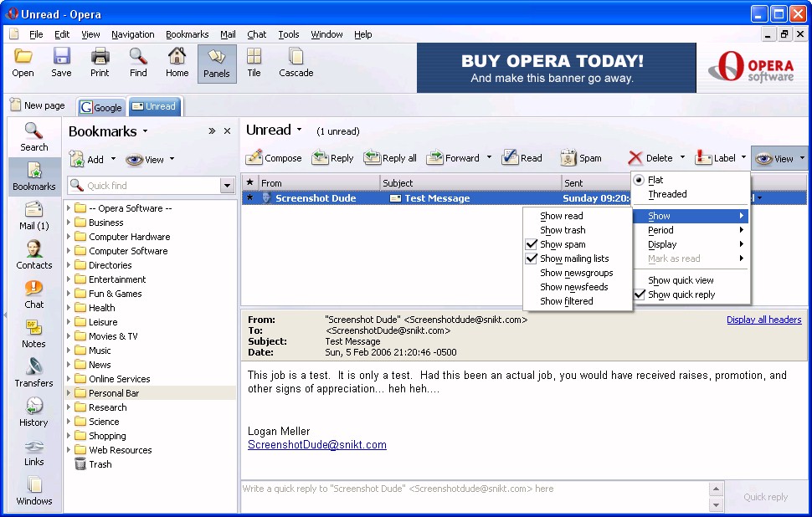Open the Bookmarks title dropdown
The height and width of the screenshot is (517, 812).
coord(146,131)
